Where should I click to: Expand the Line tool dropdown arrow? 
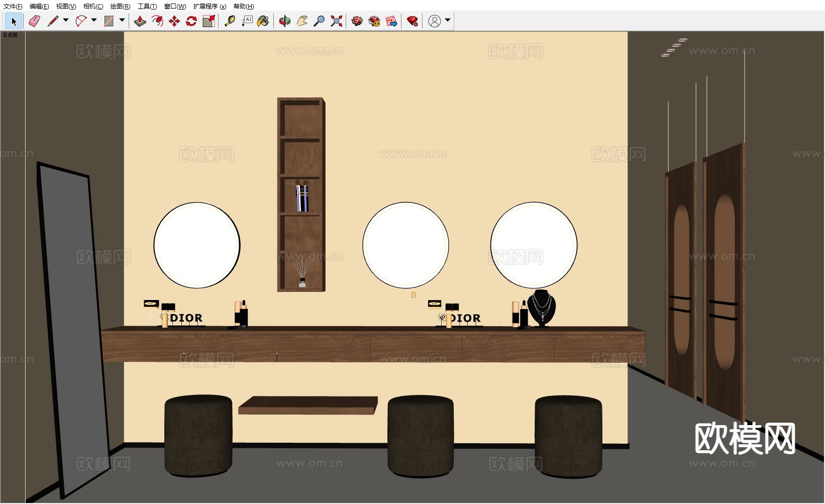point(66,21)
